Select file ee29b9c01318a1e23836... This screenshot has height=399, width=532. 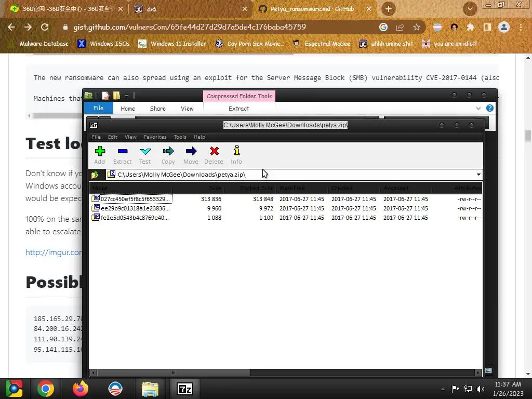pyautogui.click(x=130, y=208)
